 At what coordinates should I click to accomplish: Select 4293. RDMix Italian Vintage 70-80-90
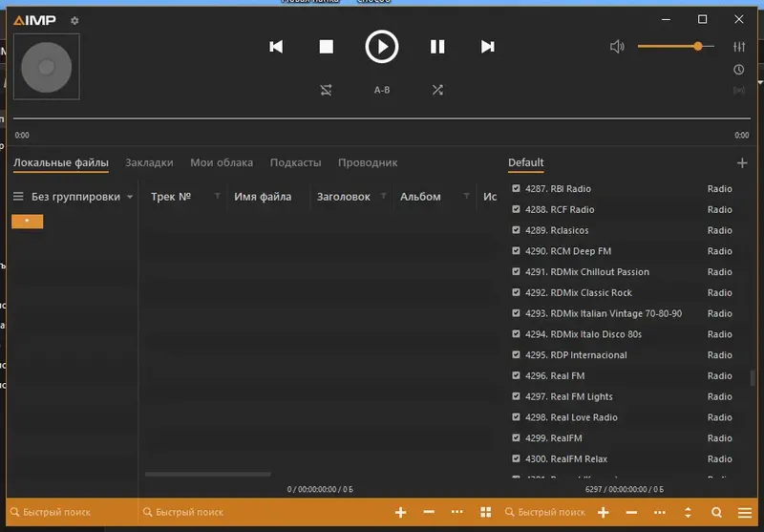click(x=623, y=313)
